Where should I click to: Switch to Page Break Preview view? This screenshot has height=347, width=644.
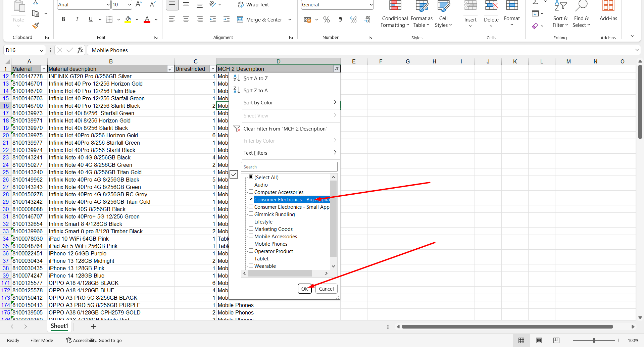tap(556, 340)
